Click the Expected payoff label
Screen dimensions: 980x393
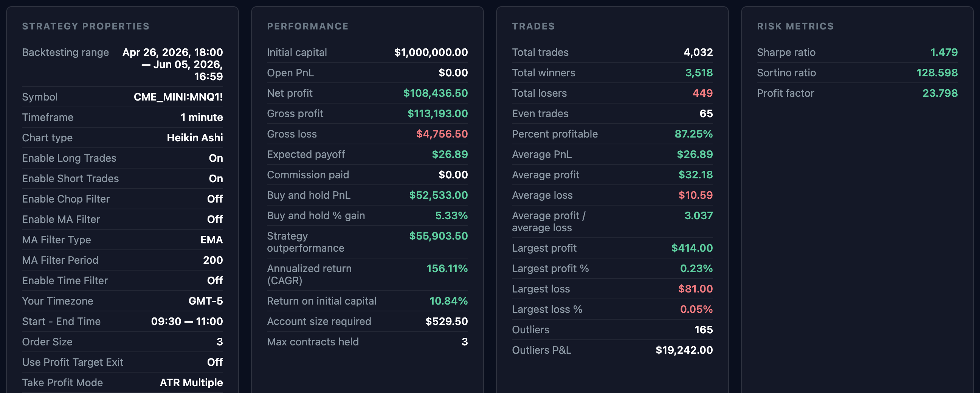point(306,154)
